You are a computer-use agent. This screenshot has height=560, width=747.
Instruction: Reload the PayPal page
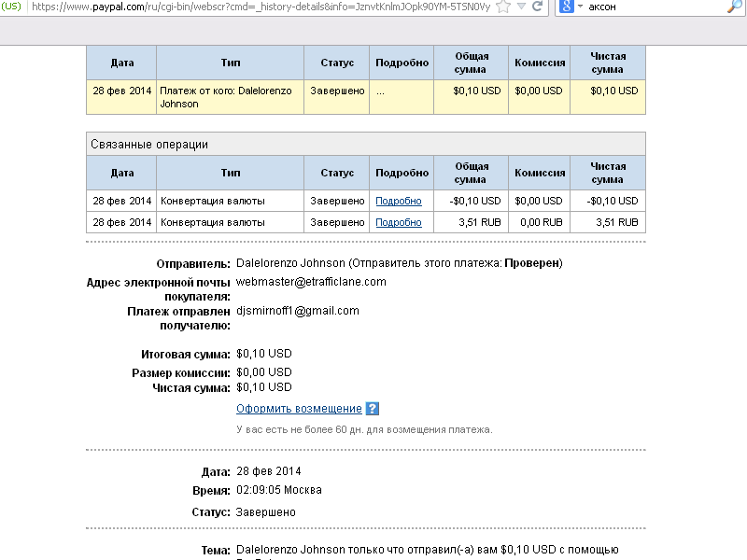tap(538, 7)
